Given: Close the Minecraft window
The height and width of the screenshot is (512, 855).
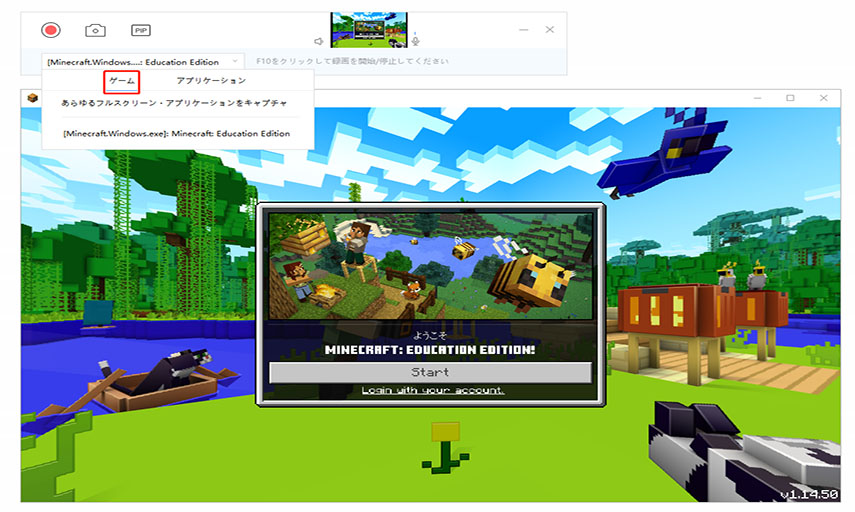Looking at the screenshot, I should tap(823, 98).
